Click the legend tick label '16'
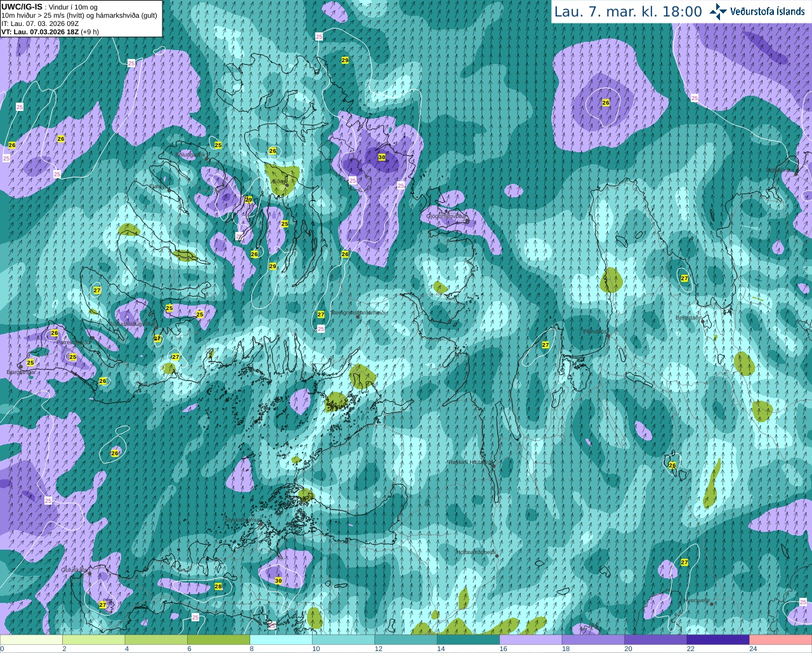 (x=503, y=649)
